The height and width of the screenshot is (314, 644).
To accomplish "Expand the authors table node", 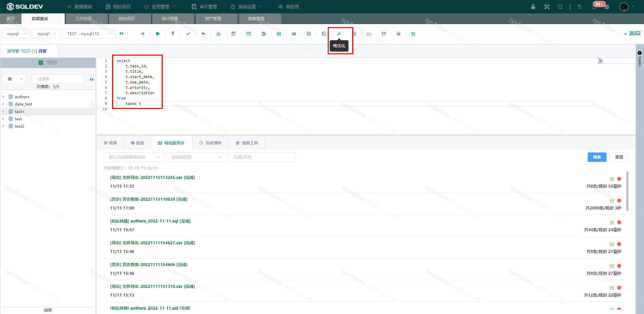I will (3, 97).
